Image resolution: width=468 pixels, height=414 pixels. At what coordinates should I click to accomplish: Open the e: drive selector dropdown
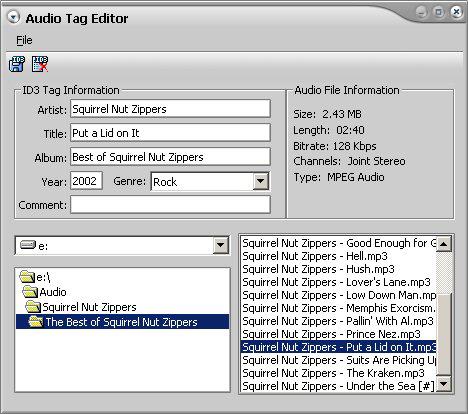220,245
